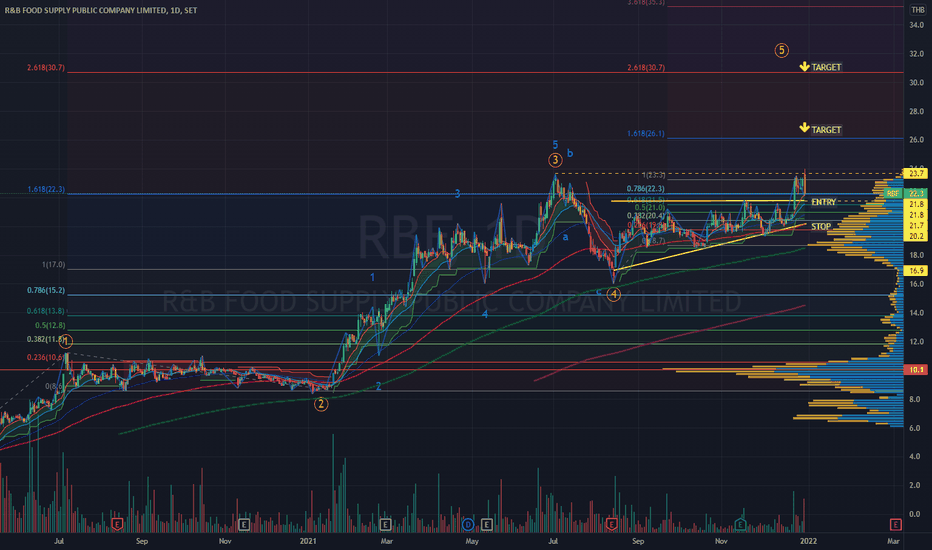Click the RBF price tag on axis
The width and height of the screenshot is (932, 550).
[x=893, y=193]
